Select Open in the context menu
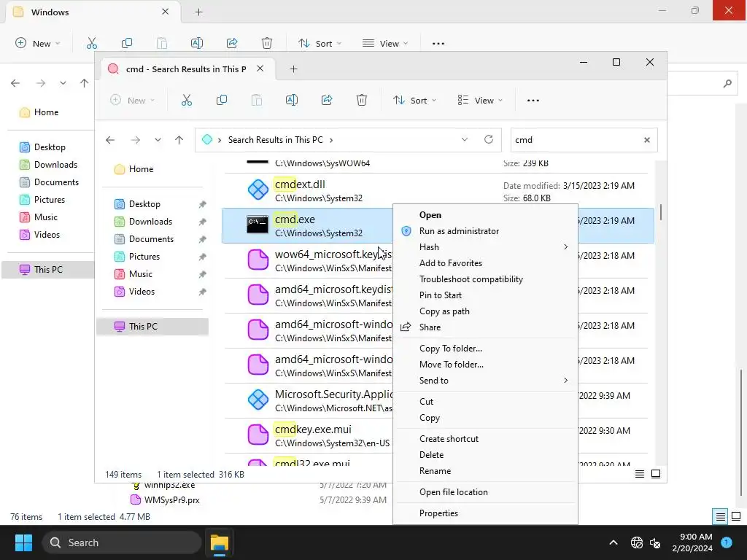The height and width of the screenshot is (560, 747). tap(485, 215)
